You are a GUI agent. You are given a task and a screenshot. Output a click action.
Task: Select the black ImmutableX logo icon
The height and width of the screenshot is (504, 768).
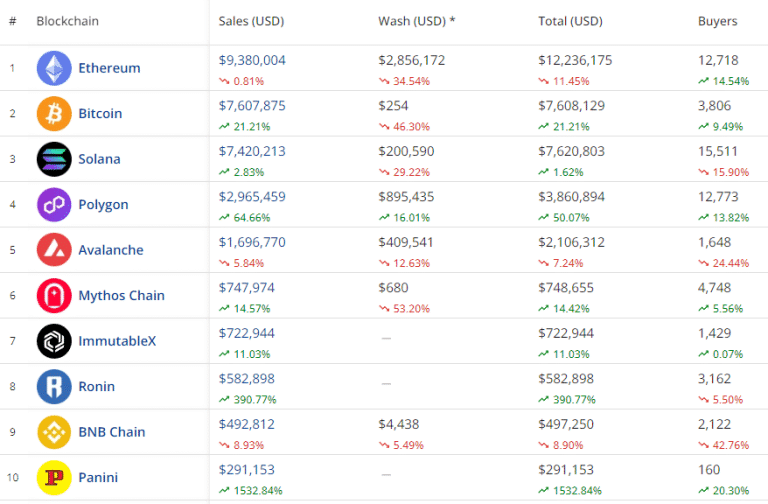(x=54, y=341)
